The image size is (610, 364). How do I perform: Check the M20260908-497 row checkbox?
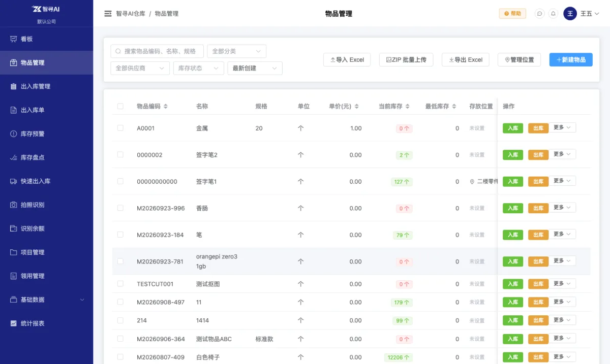[x=120, y=302]
